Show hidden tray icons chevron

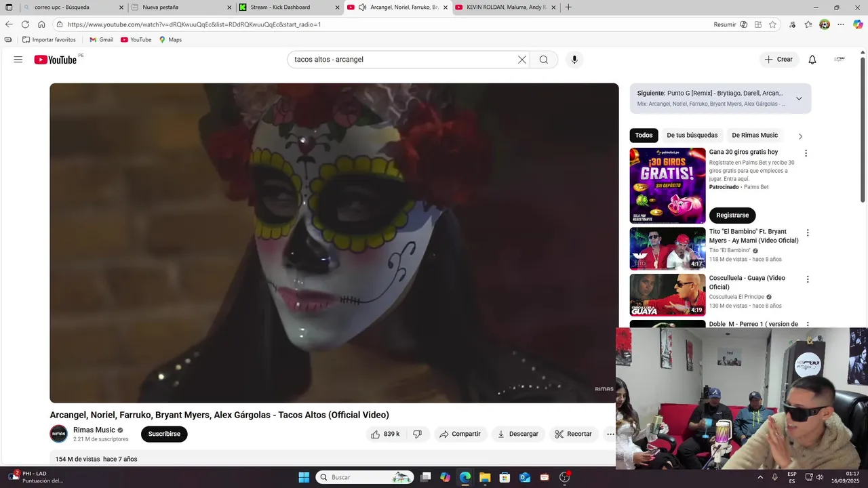(760, 477)
